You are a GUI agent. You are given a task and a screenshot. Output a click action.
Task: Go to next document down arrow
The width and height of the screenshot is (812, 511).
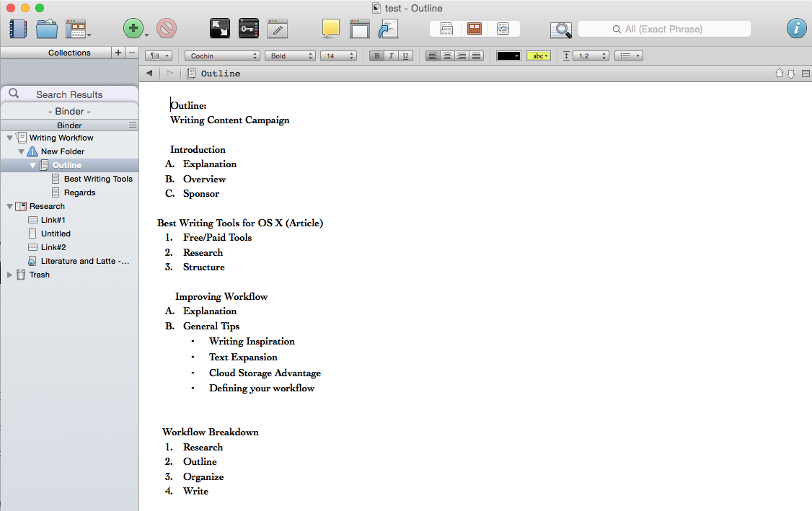tap(791, 74)
